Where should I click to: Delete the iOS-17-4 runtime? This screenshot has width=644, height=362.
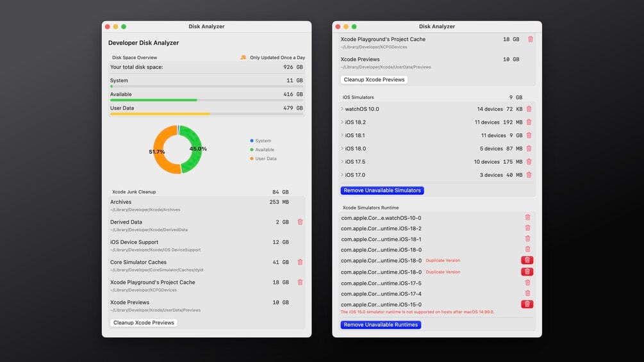pyautogui.click(x=527, y=293)
